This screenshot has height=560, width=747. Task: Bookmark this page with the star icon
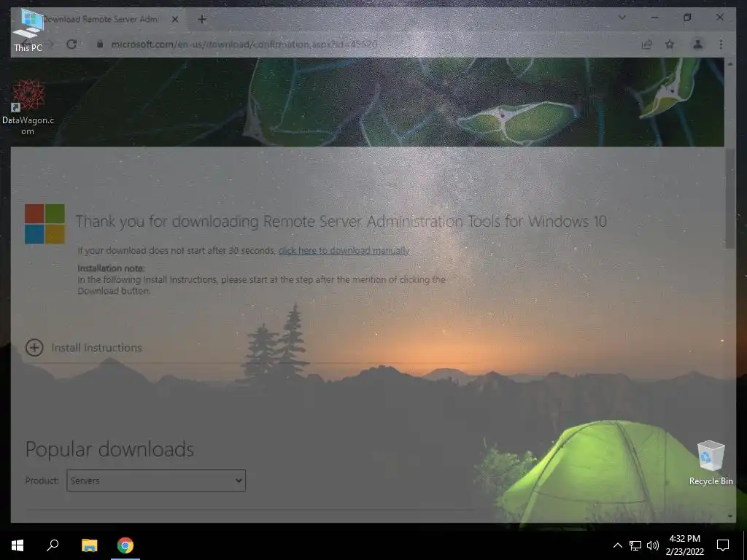(x=670, y=44)
